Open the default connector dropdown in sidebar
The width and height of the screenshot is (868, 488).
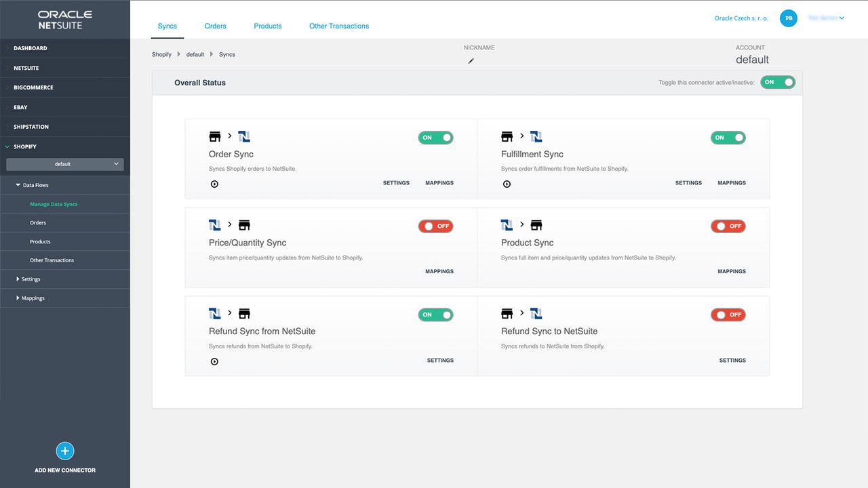(x=65, y=163)
